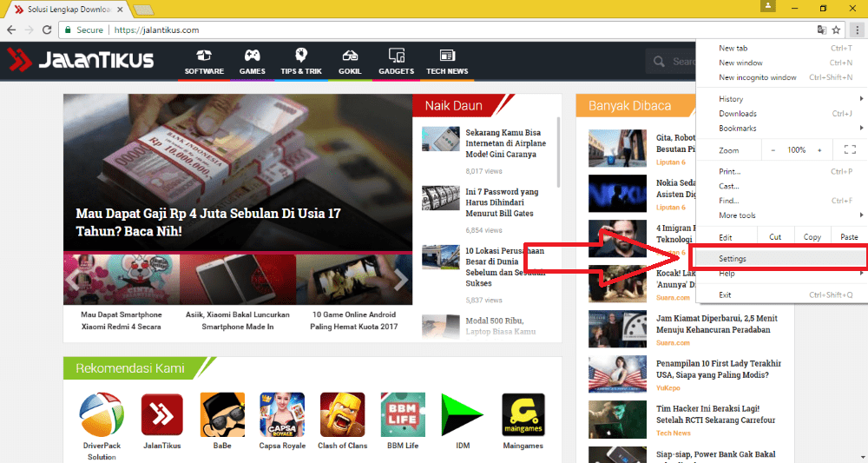Open the Maingames app icon
Image resolution: width=868 pixels, height=463 pixels.
(523, 414)
